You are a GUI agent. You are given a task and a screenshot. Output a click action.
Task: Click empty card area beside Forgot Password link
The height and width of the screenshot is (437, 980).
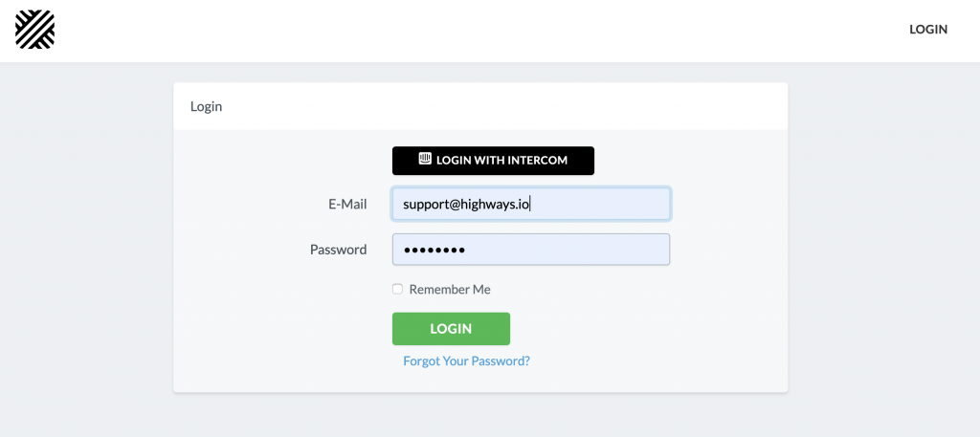point(657,361)
